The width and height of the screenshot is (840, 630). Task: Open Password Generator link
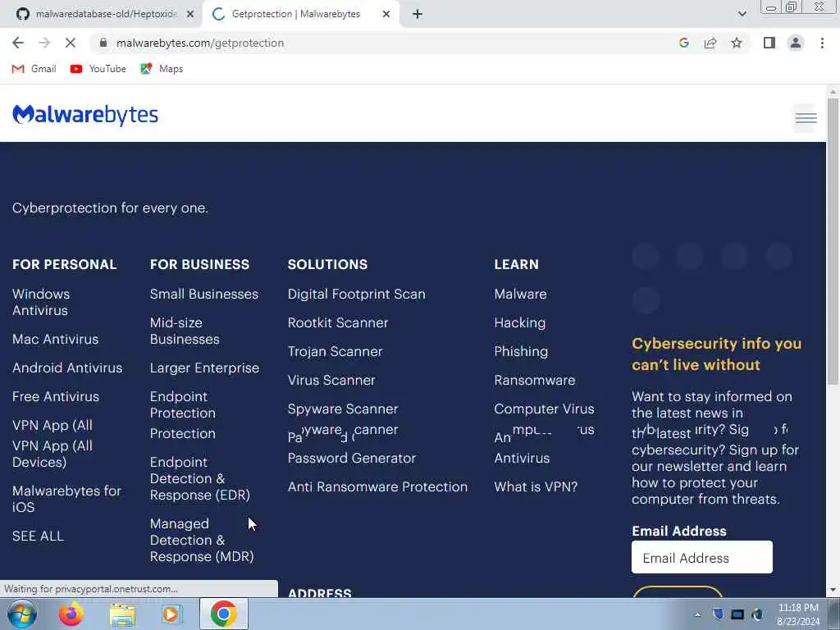(x=351, y=458)
